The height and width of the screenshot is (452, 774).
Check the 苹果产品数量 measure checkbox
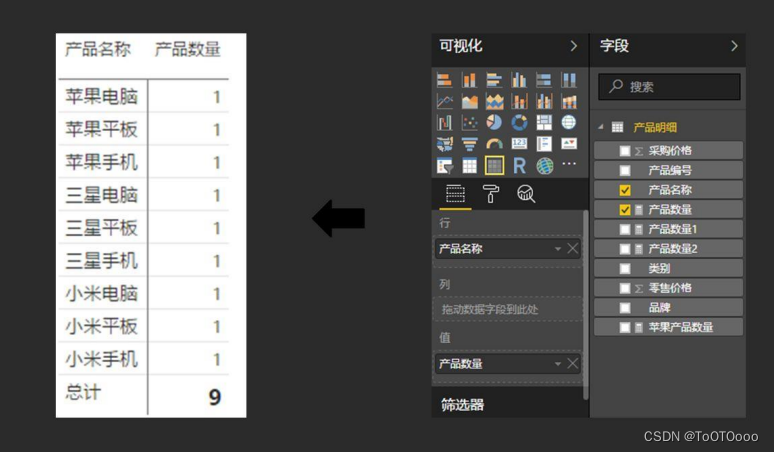point(625,327)
